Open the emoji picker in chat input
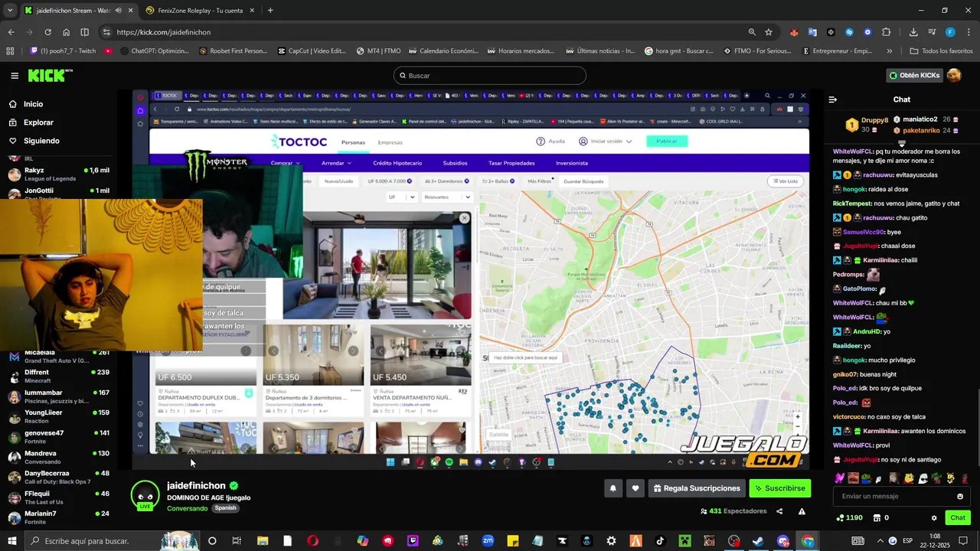 960,496
